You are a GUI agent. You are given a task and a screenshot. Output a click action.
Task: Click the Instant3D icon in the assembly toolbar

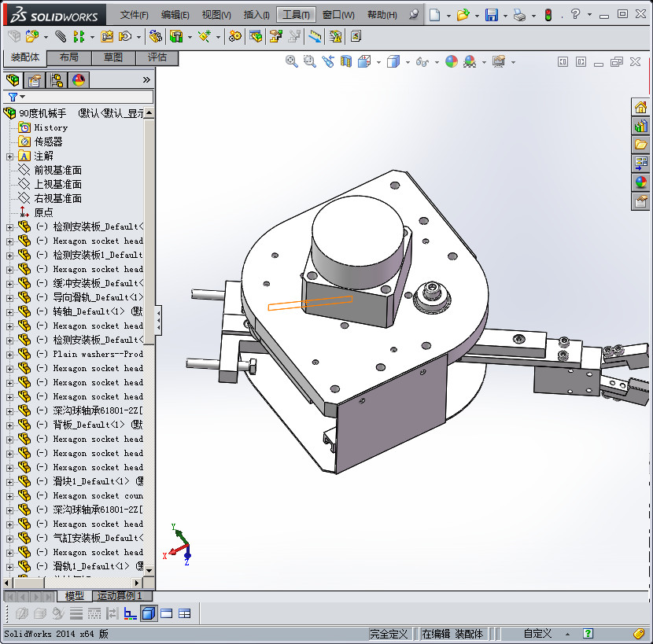pyautogui.click(x=356, y=37)
